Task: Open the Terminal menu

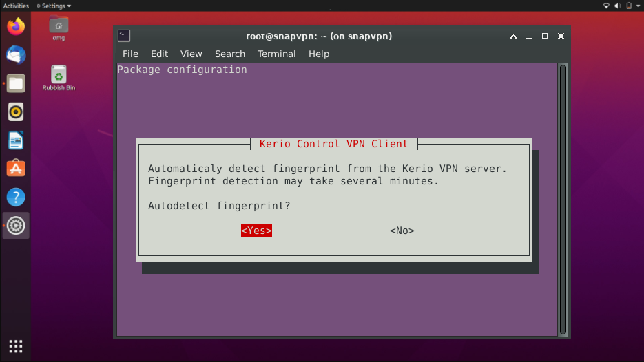Action: (x=276, y=54)
